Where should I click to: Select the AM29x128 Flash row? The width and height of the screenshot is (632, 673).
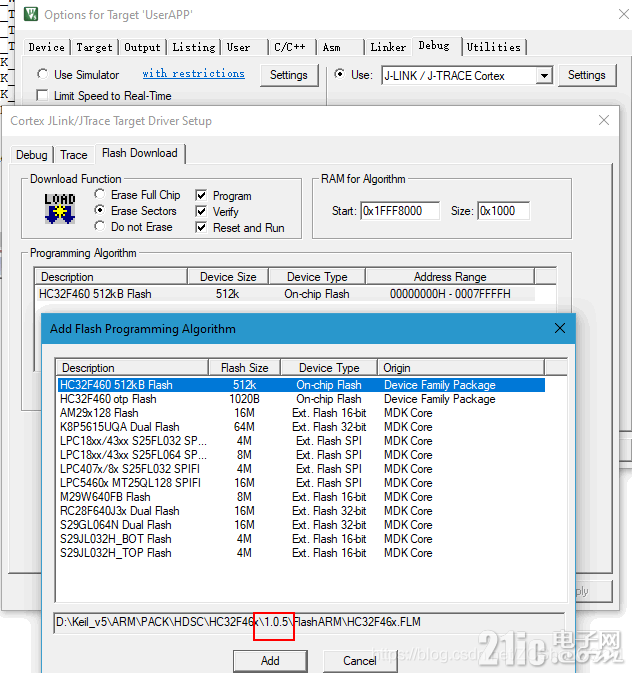pos(301,413)
